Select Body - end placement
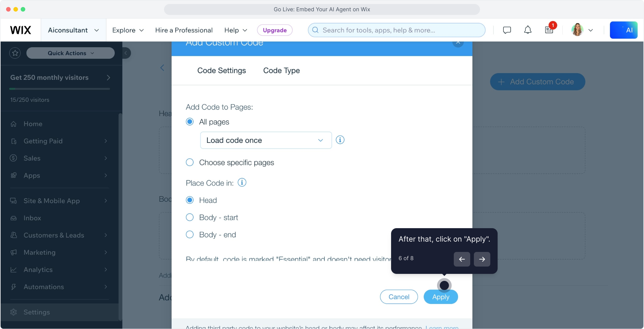644x329 pixels. click(x=190, y=235)
